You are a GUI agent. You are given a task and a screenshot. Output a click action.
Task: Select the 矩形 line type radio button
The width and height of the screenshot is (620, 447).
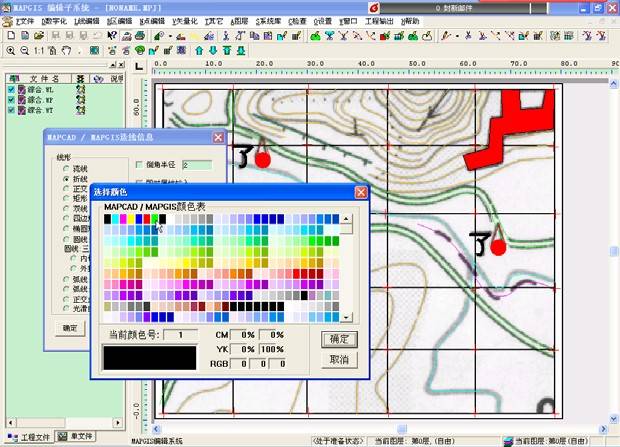(x=66, y=198)
